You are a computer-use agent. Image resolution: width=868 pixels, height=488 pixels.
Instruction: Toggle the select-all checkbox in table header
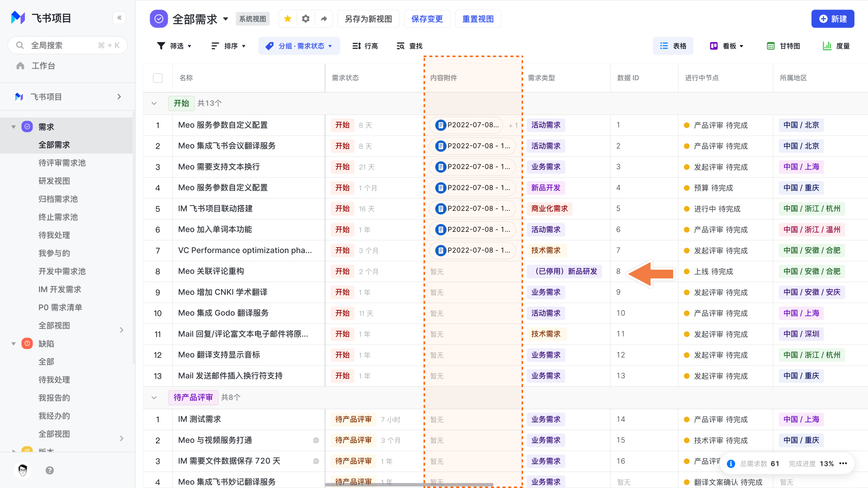(x=158, y=78)
